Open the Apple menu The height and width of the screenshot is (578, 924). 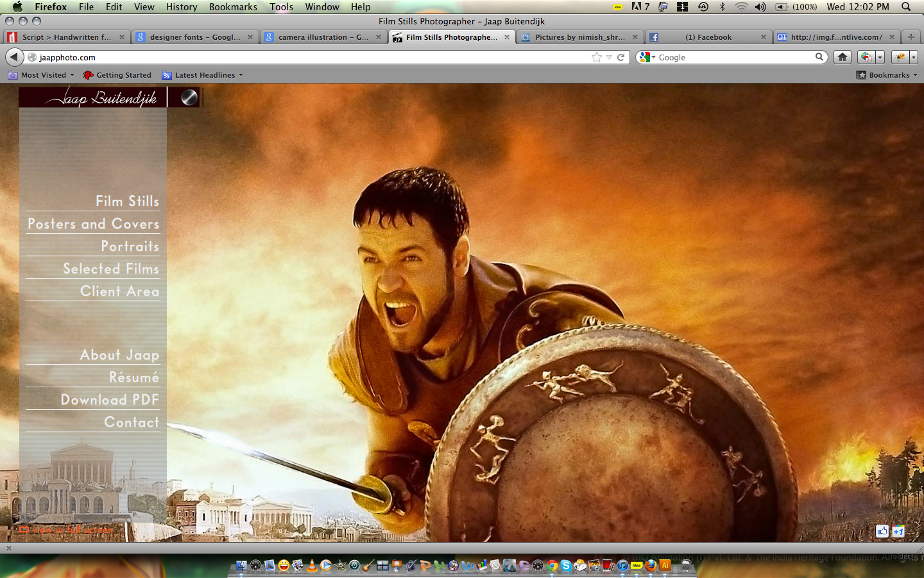click(x=17, y=7)
